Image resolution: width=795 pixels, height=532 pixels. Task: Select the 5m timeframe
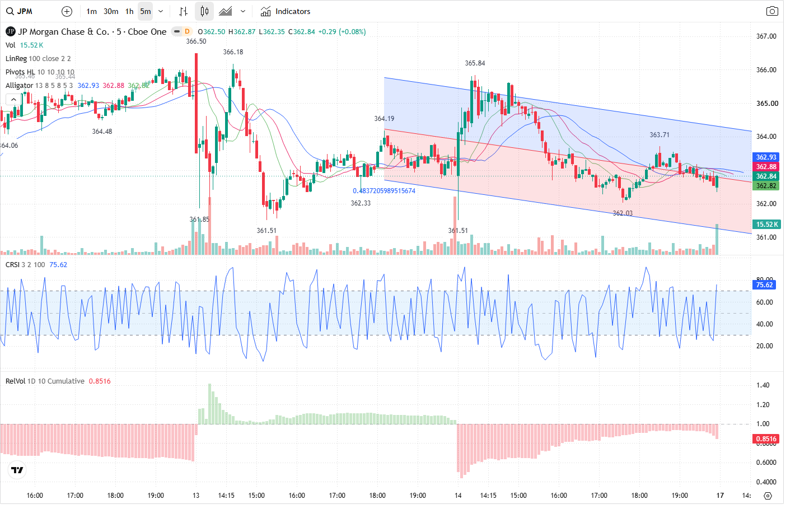click(x=146, y=11)
